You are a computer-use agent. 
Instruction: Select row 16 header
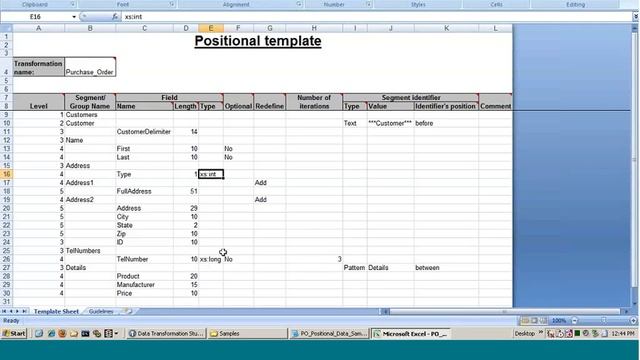coord(6,174)
